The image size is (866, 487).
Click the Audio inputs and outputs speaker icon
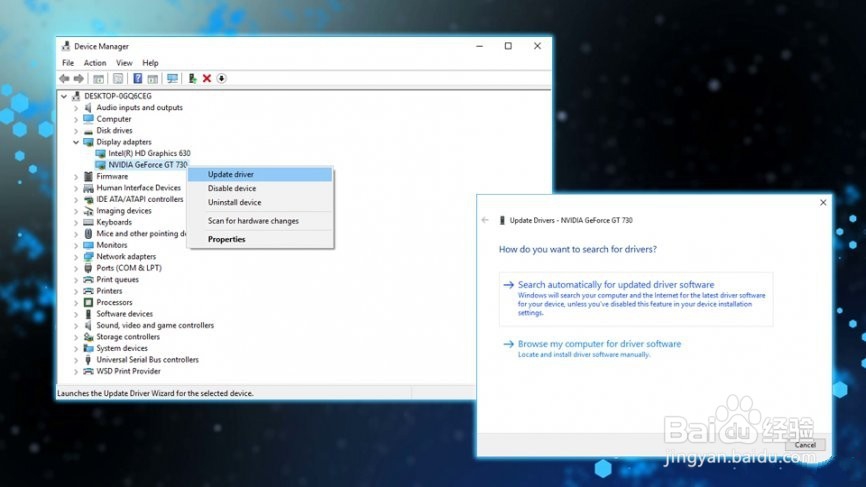(x=88, y=108)
